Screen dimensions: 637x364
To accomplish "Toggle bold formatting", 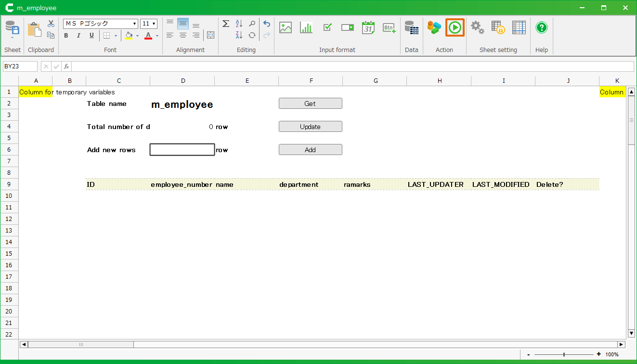I will point(66,36).
